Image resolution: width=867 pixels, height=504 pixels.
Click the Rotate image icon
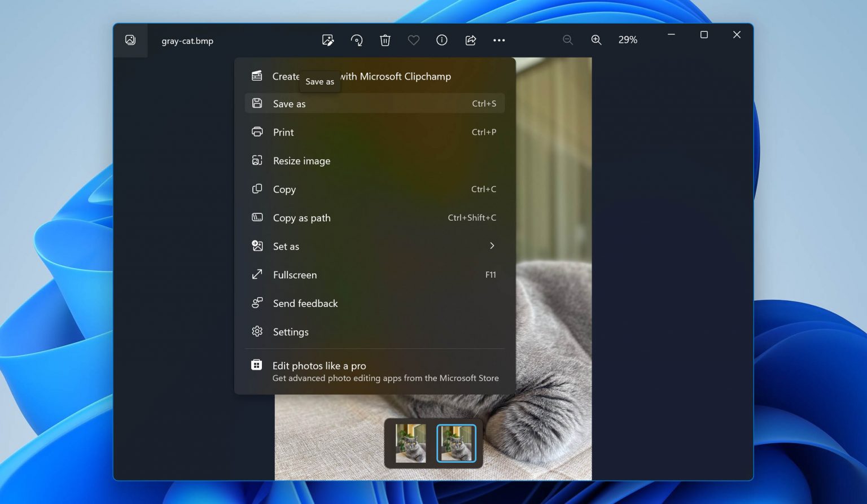click(357, 40)
